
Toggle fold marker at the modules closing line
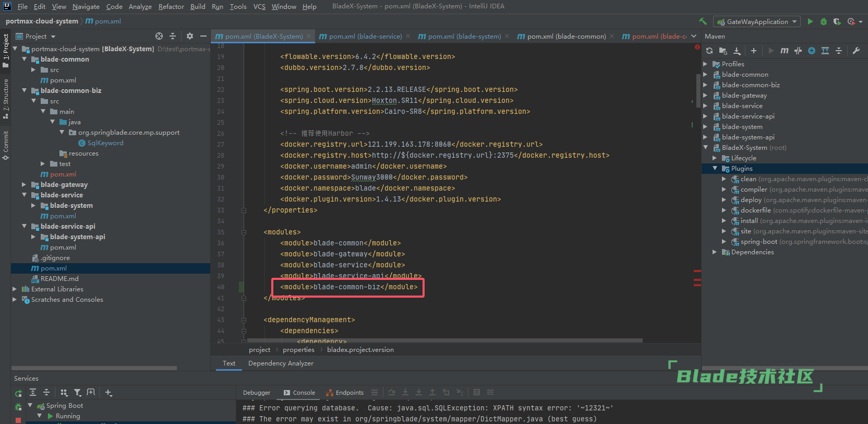tap(244, 298)
